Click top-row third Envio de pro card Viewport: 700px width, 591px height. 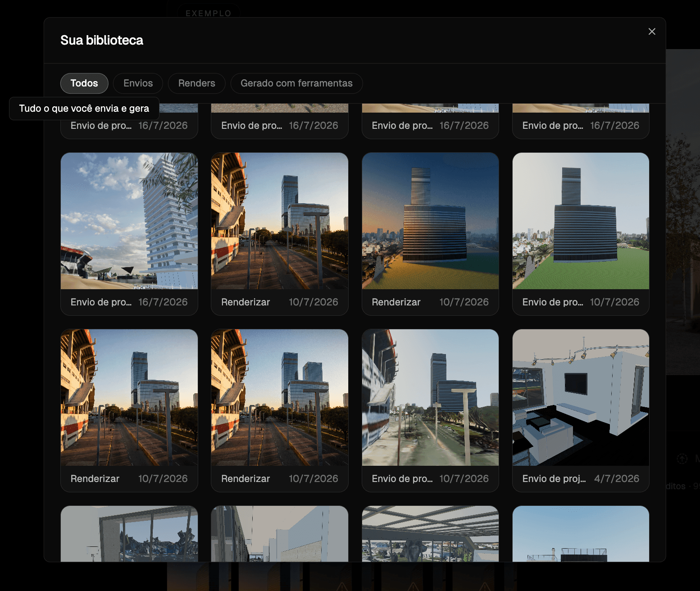click(x=430, y=122)
